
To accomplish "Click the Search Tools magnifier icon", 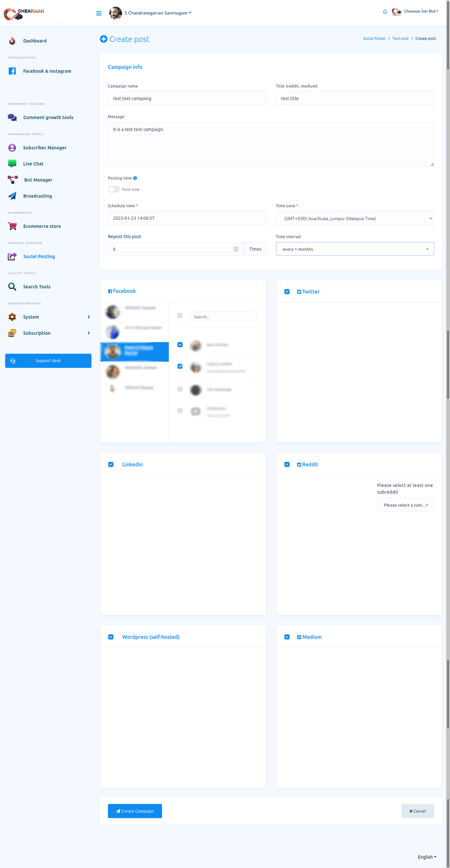I will pyautogui.click(x=12, y=286).
